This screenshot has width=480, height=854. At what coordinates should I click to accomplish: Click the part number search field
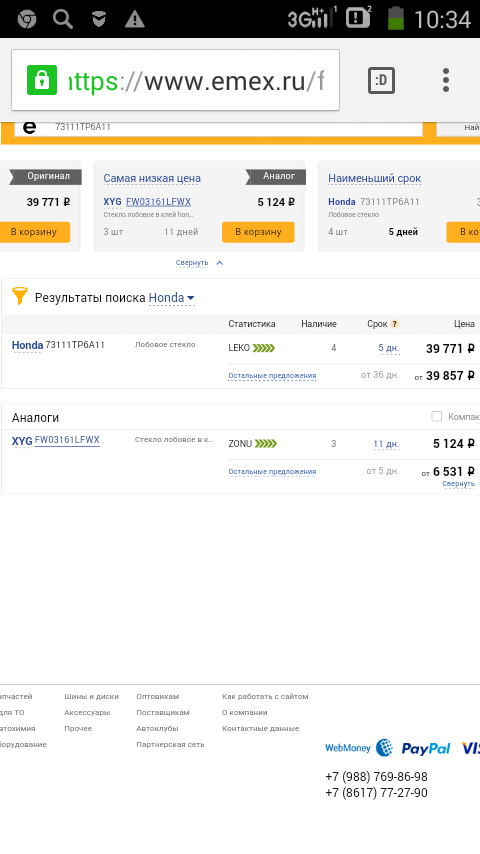pos(218,127)
